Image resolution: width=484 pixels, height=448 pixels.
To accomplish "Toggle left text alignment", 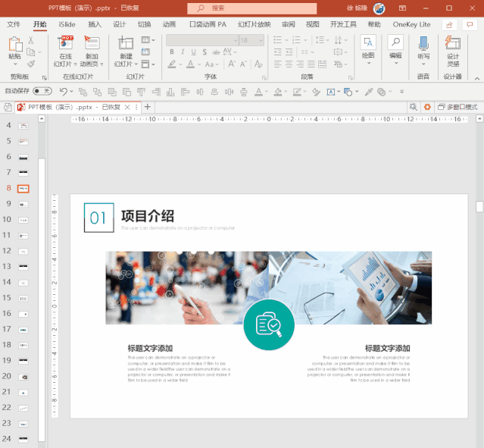I will click(278, 64).
